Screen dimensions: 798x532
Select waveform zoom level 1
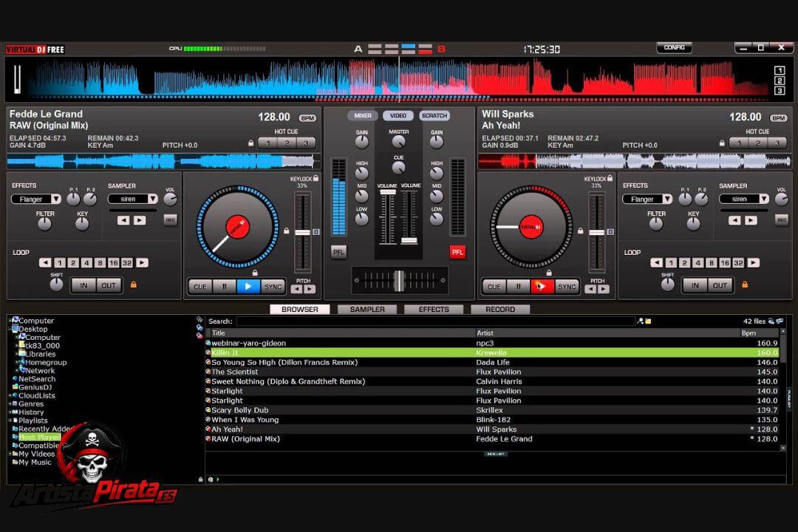pyautogui.click(x=780, y=70)
